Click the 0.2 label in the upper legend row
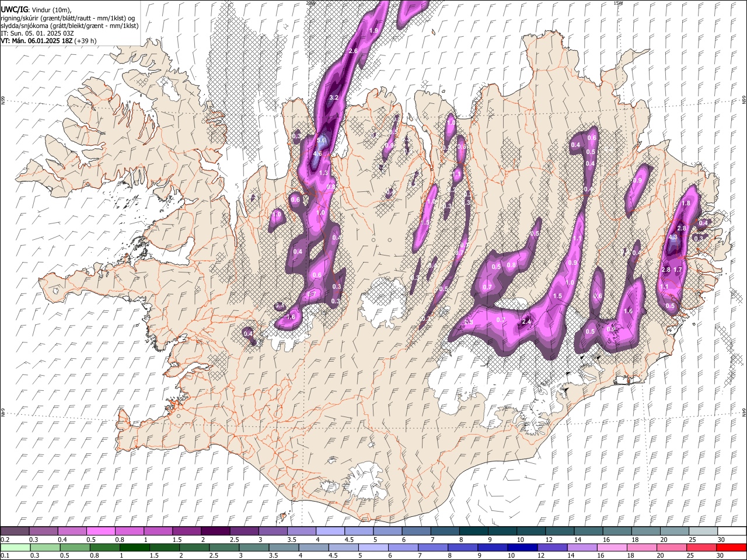 coord(5,540)
